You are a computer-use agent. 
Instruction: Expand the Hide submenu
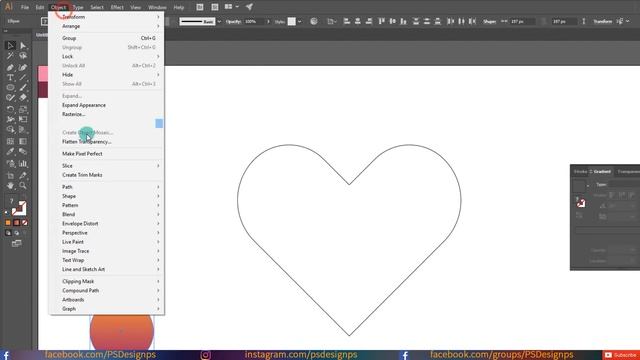click(107, 75)
